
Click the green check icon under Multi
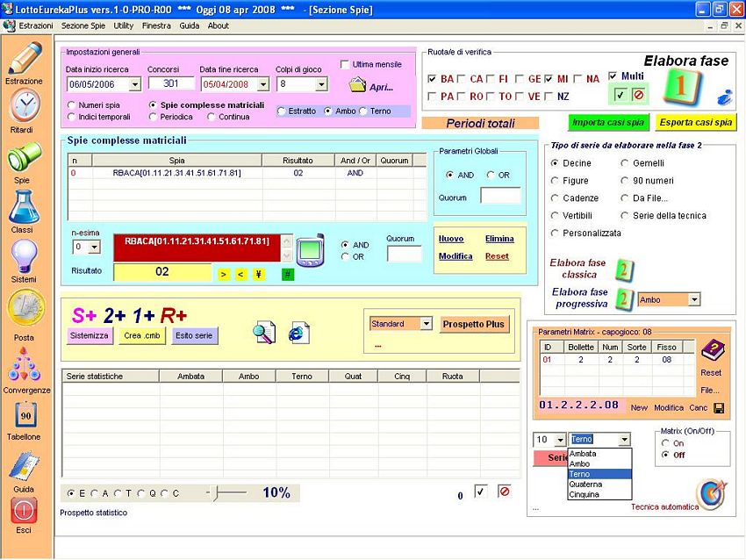pyautogui.click(x=620, y=95)
